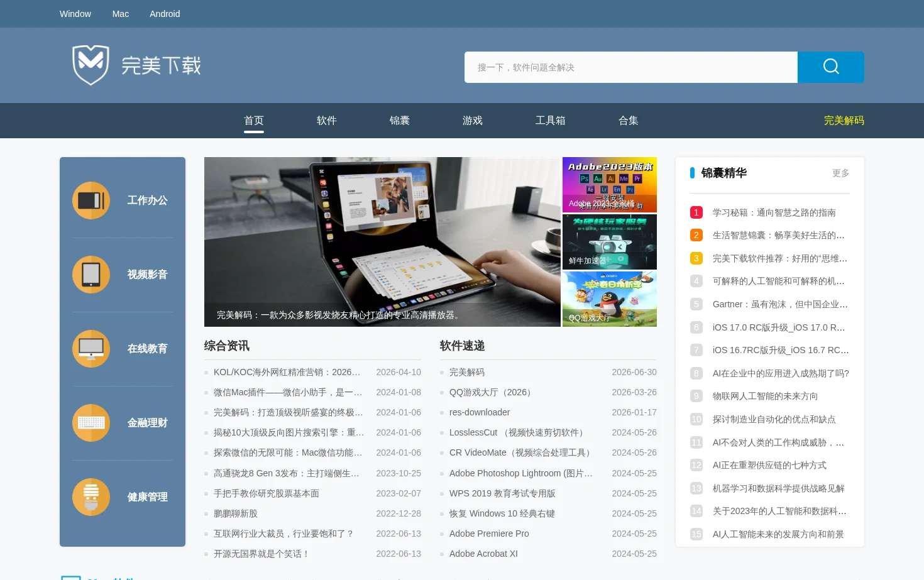Open the Gartner article link
924x580 pixels.
click(780, 305)
